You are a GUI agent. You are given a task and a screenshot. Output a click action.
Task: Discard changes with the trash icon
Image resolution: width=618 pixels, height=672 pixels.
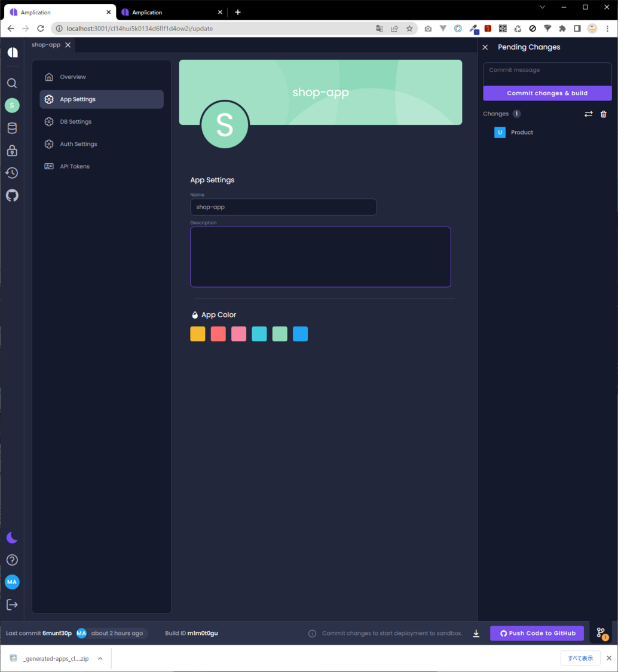click(604, 114)
